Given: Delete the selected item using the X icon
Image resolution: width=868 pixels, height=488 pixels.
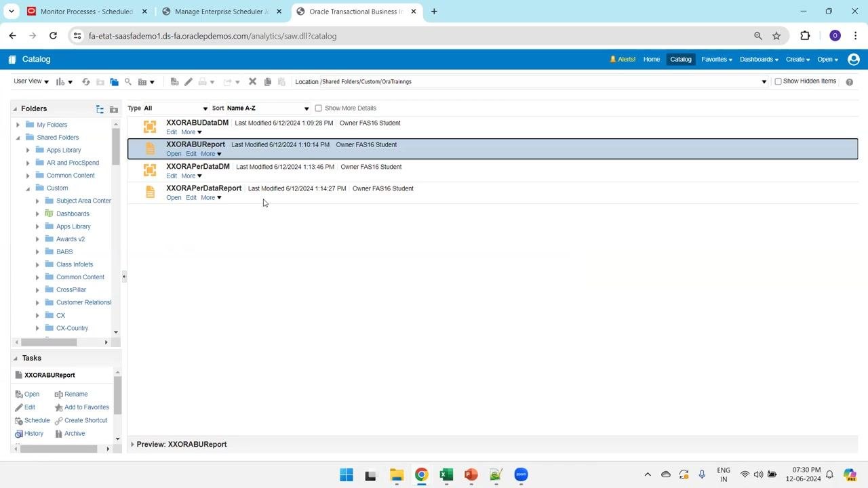Looking at the screenshot, I should pyautogui.click(x=252, y=81).
